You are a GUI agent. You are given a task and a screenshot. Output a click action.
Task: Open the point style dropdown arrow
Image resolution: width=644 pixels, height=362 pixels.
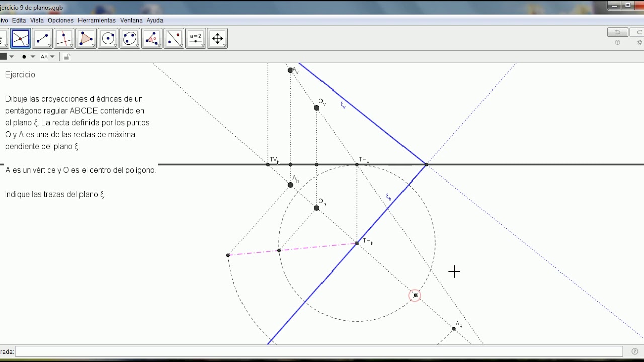(33, 57)
